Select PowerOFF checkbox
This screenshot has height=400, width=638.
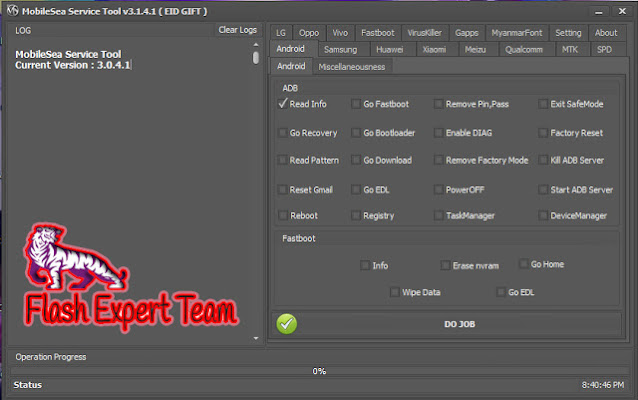click(x=438, y=189)
